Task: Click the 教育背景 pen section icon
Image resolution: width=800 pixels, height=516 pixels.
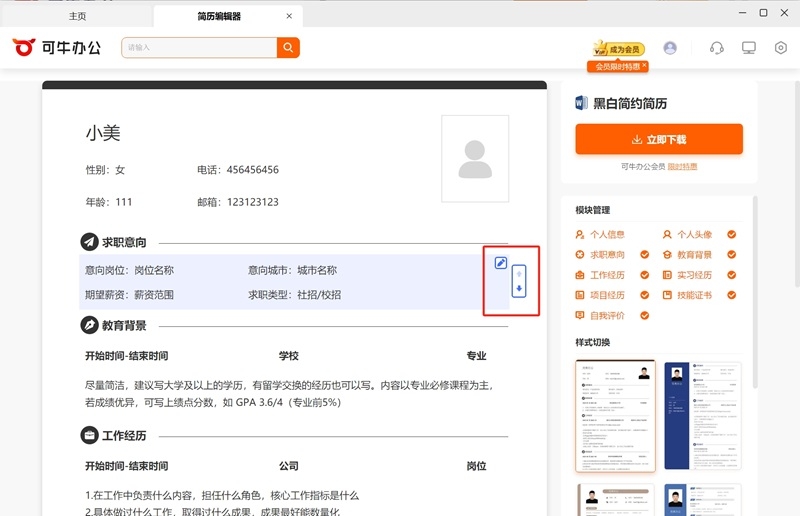Action: point(89,325)
